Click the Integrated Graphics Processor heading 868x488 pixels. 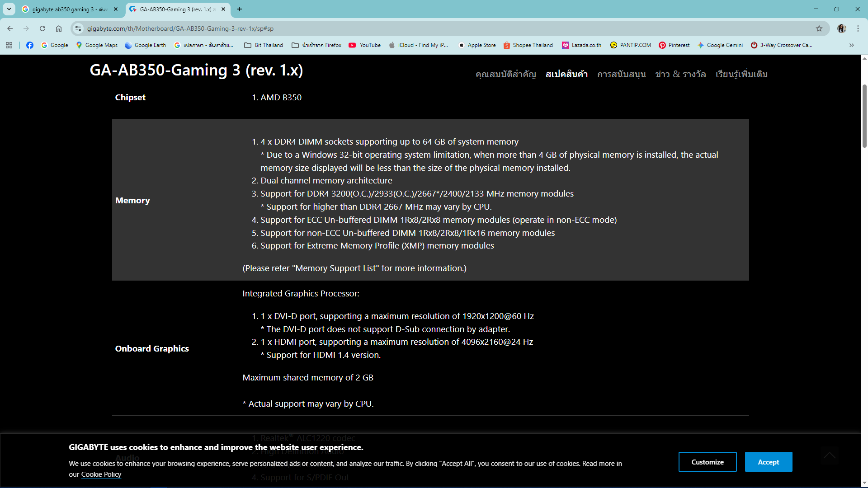click(301, 293)
